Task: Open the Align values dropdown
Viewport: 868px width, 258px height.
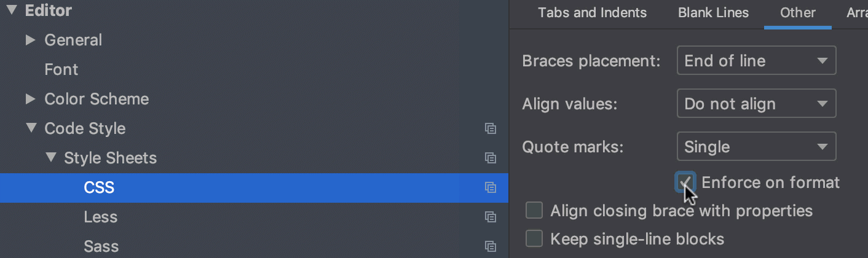Action: (x=756, y=104)
